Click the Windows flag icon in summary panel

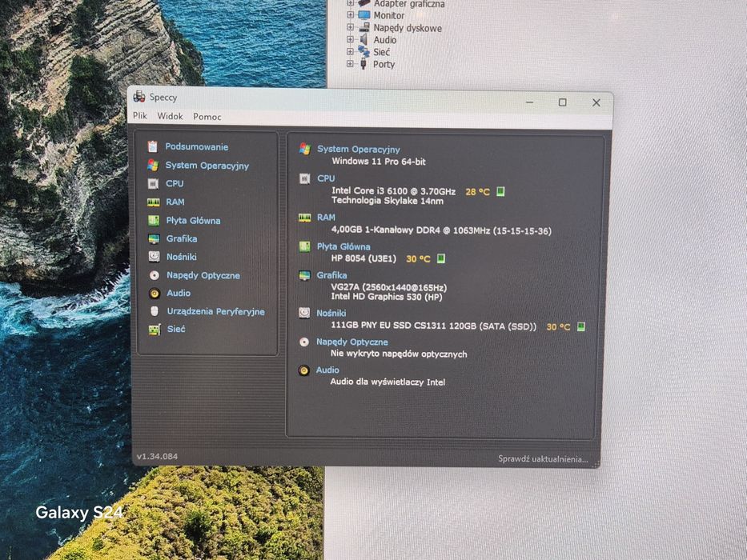tap(305, 149)
